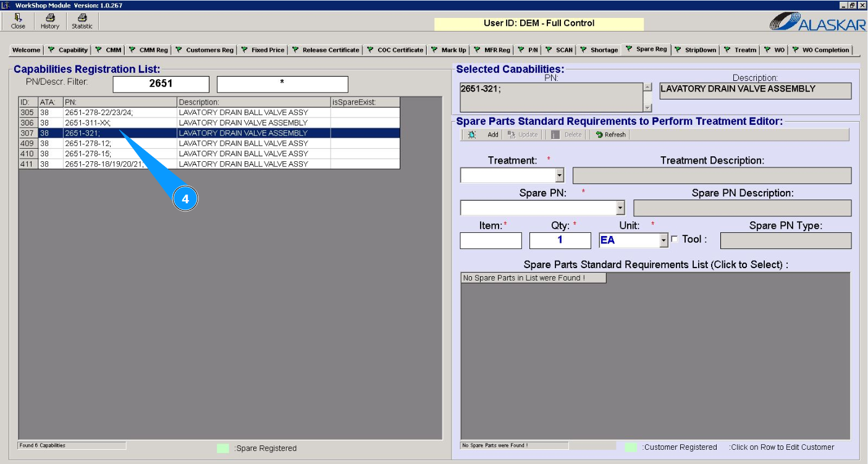The image size is (868, 464).
Task: Click the Spare Reg tab
Action: point(646,49)
